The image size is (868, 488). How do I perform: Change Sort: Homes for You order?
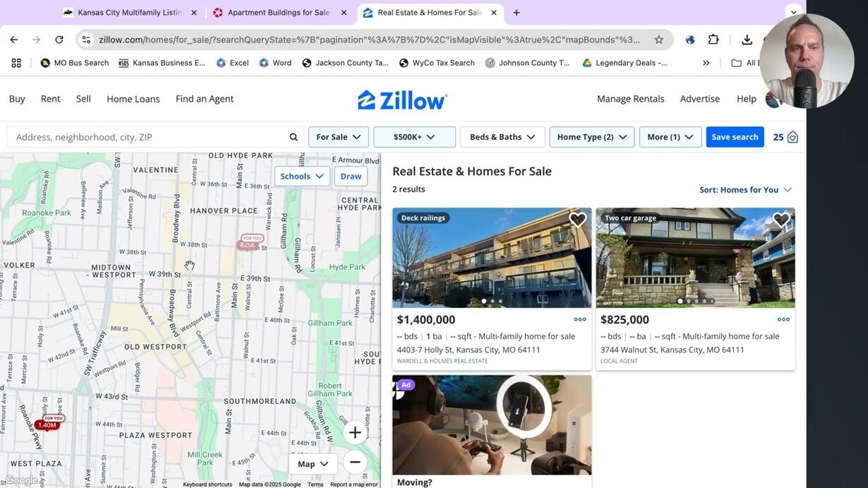[x=745, y=189]
